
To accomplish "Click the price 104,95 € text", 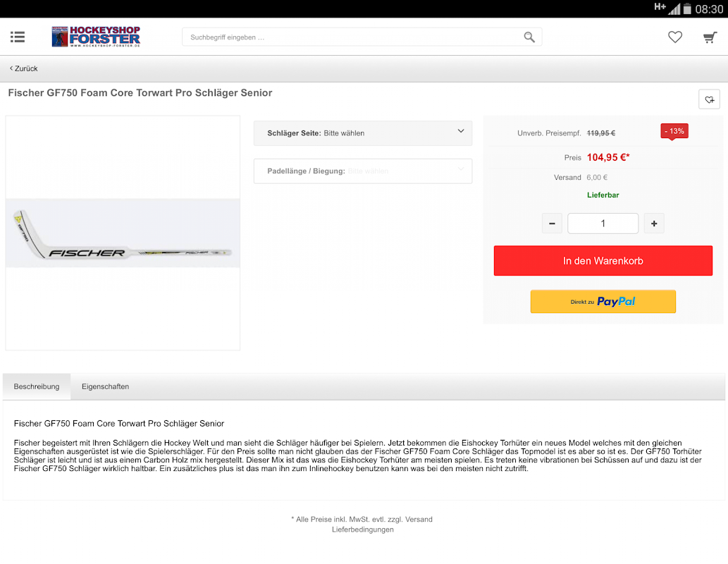I will (607, 157).
